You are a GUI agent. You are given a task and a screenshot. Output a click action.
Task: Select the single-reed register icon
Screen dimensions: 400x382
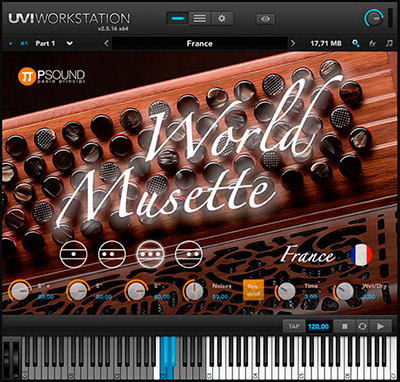coord(74,254)
